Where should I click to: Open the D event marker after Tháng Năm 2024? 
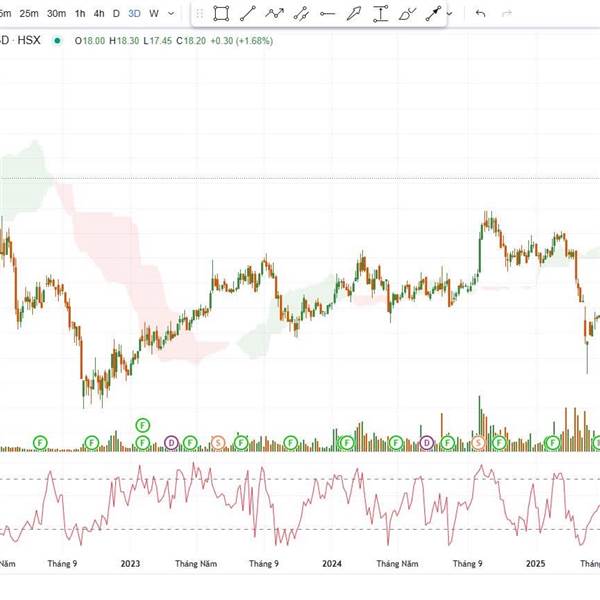pos(427,443)
